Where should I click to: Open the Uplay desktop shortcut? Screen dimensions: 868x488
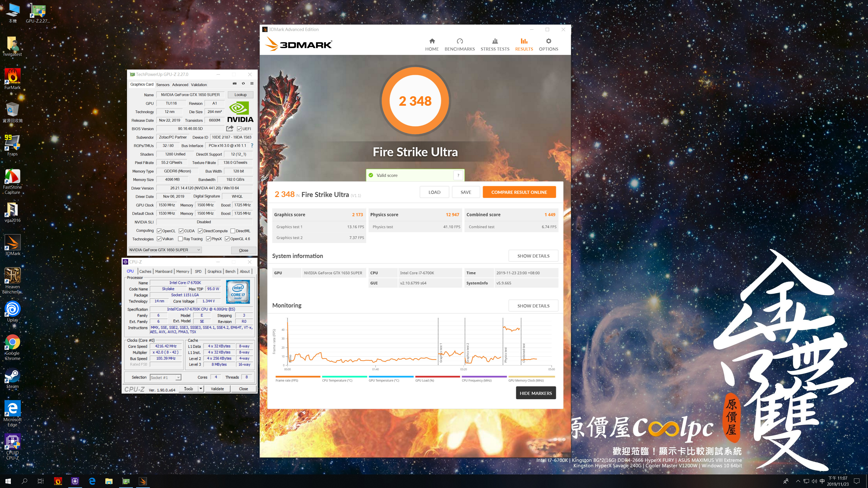click(x=12, y=312)
